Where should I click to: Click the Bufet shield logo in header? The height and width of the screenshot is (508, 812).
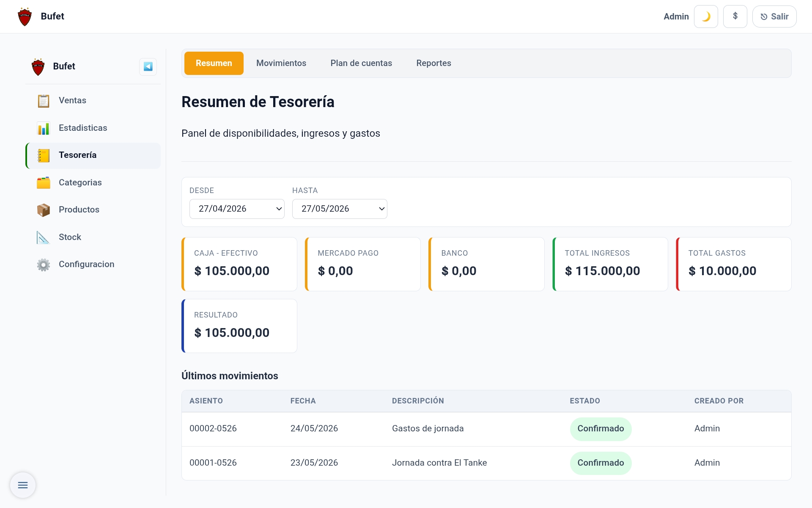(25, 17)
